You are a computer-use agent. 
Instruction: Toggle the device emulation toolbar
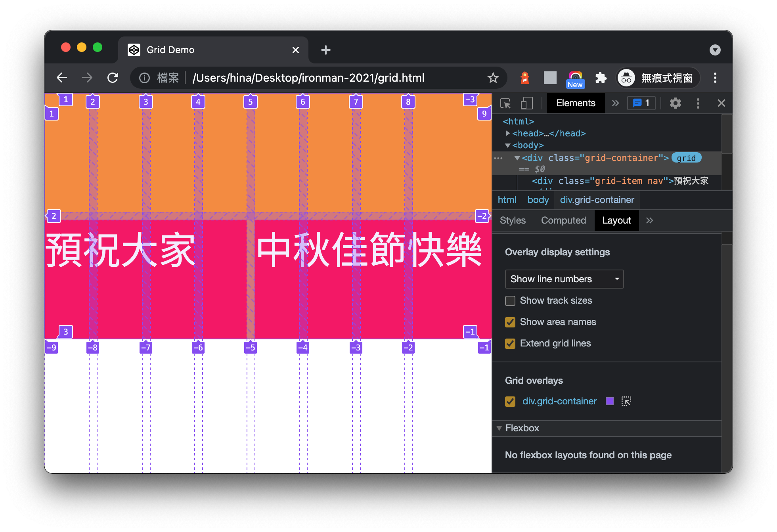[x=526, y=103]
